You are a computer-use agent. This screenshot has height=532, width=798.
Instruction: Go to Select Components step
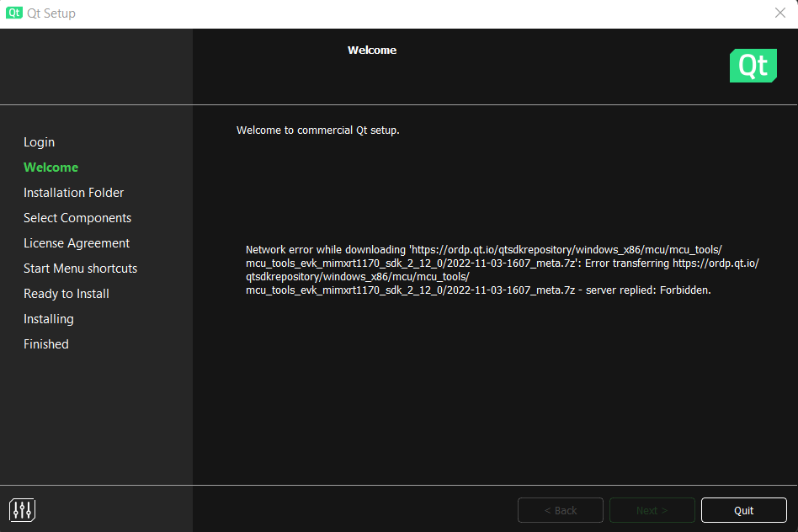77,218
